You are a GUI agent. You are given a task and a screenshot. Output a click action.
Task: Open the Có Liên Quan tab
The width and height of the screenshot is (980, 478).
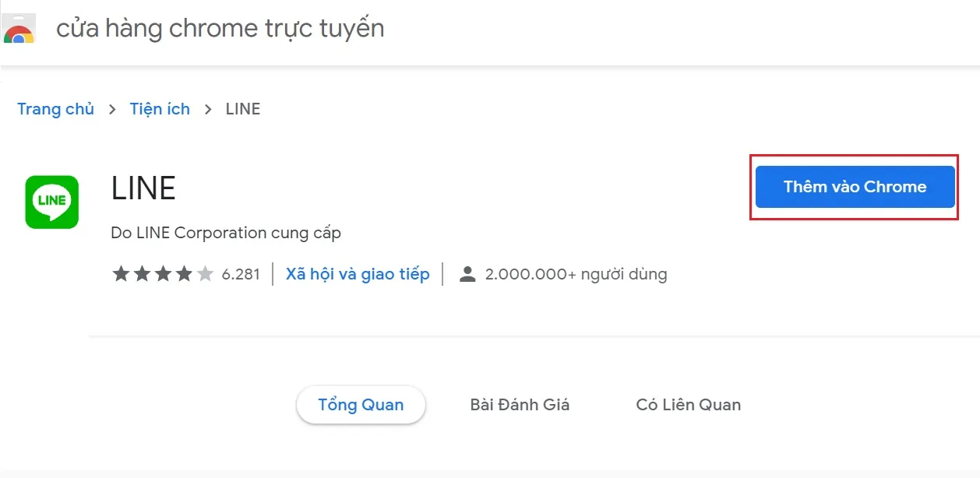click(x=686, y=404)
